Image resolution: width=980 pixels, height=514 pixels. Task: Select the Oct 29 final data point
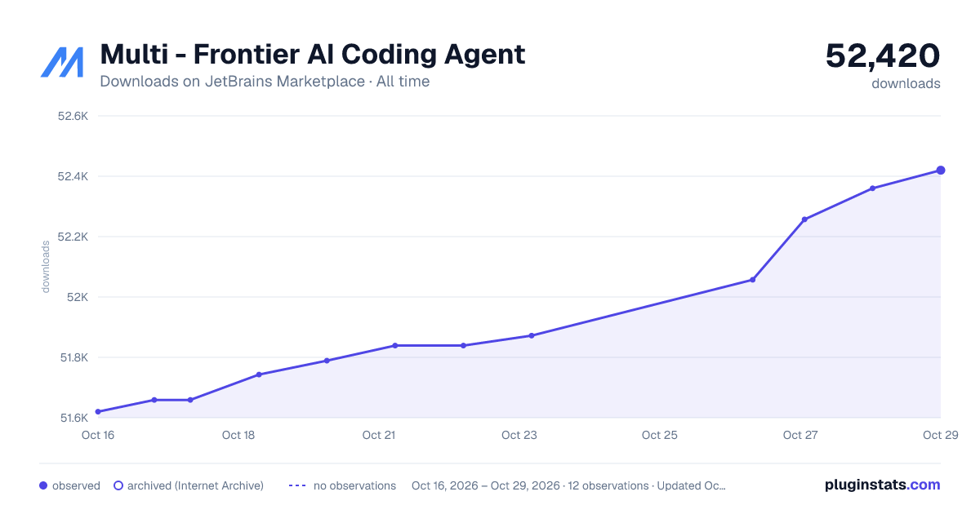pyautogui.click(x=941, y=171)
